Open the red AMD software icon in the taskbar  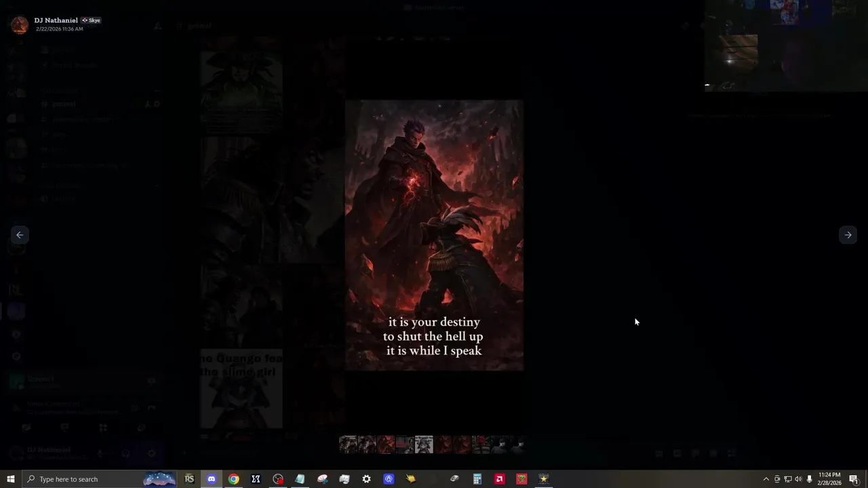[499, 479]
